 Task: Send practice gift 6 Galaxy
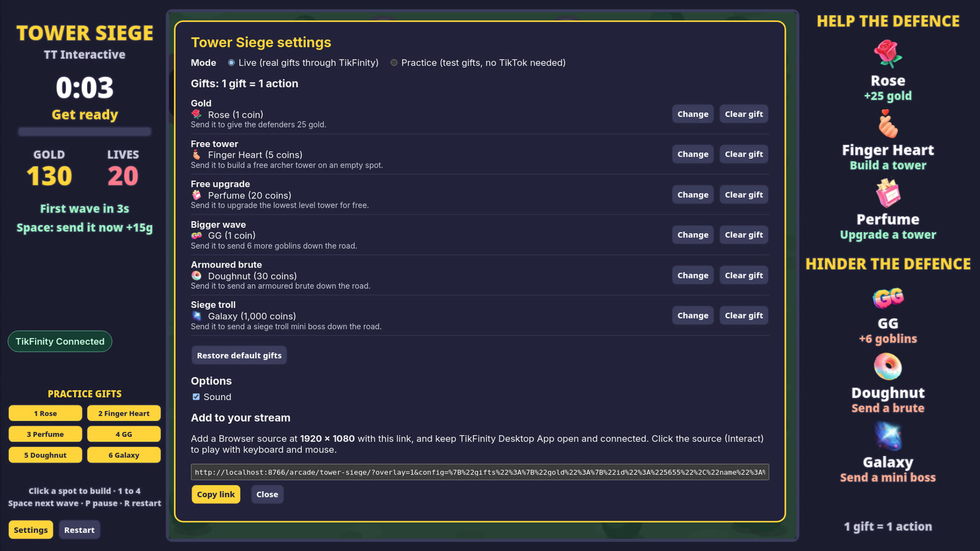[x=124, y=455]
